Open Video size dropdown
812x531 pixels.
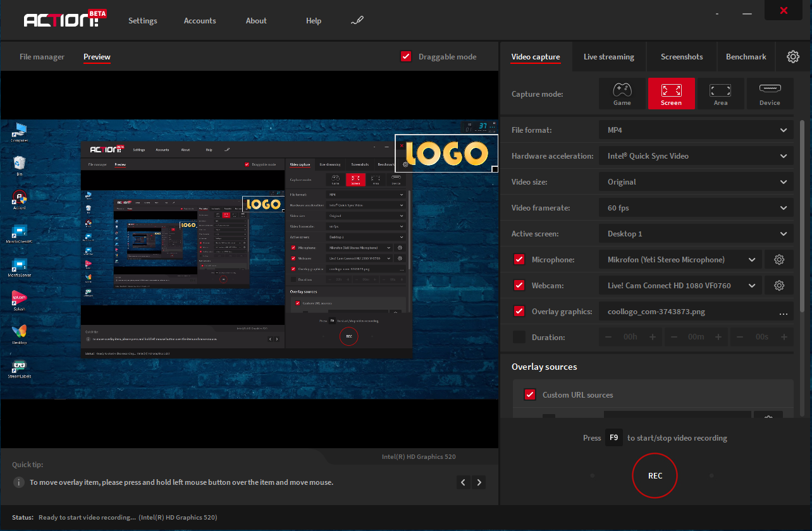point(696,181)
